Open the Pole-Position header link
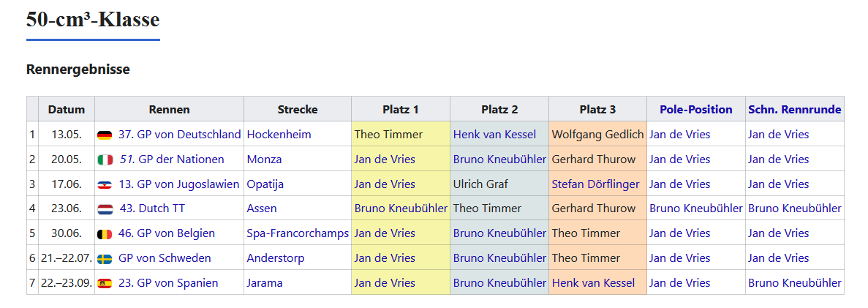This screenshot has width=868, height=308. (695, 110)
